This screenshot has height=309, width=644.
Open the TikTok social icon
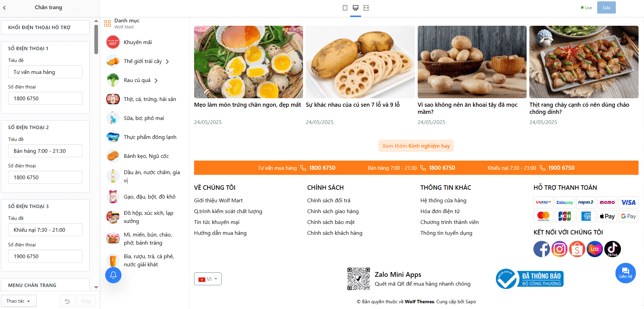pos(612,249)
